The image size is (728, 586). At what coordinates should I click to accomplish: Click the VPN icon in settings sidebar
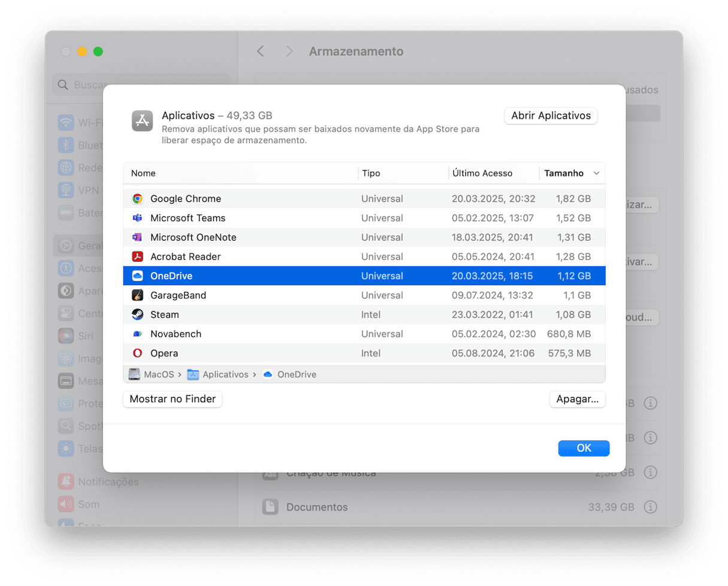(x=66, y=191)
